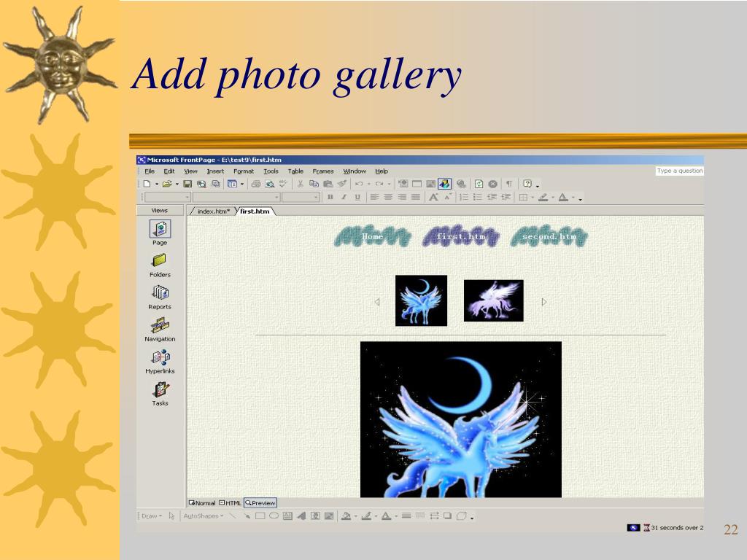Toggle Align Left
747x560 pixels.
(x=374, y=197)
